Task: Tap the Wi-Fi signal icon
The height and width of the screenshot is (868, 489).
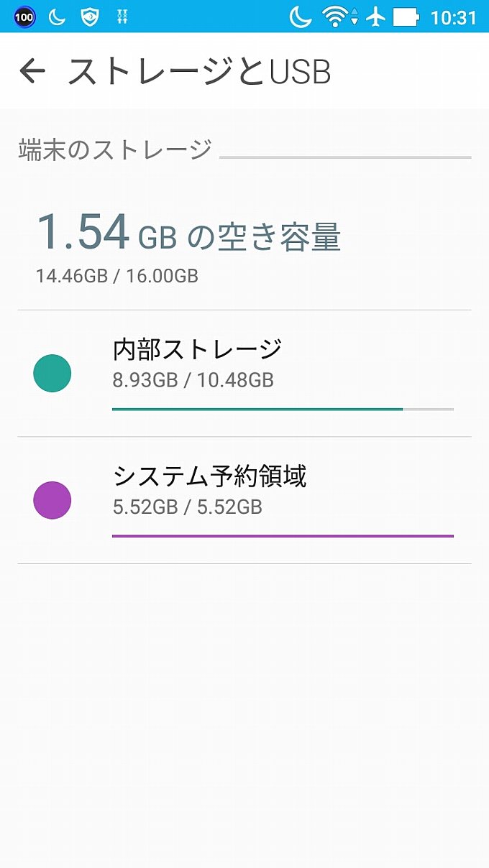Action: pos(337,17)
